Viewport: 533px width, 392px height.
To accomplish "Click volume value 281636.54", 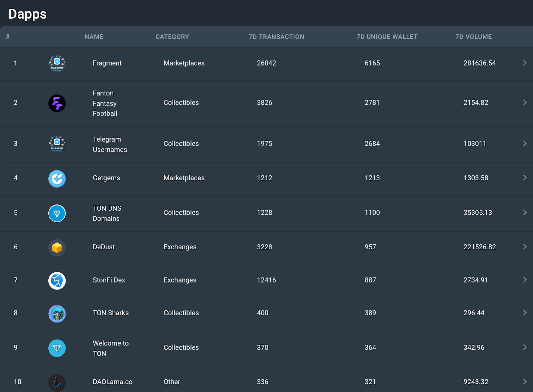I will tap(480, 63).
